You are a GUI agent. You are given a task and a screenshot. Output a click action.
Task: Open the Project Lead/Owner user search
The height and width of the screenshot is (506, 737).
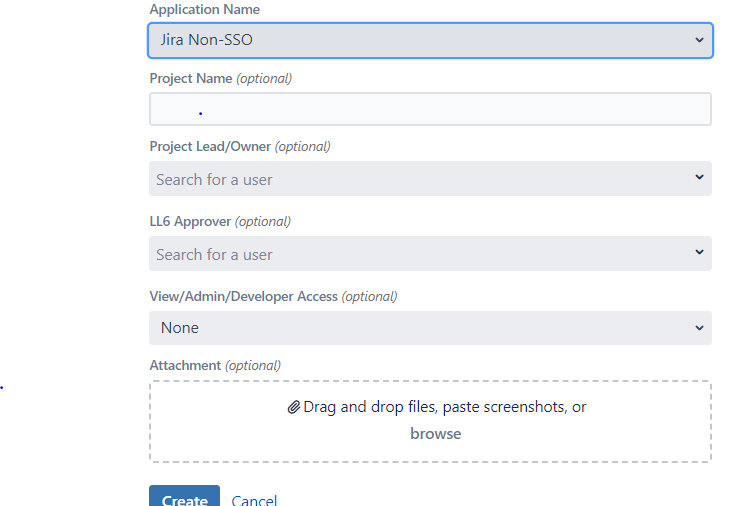pyautogui.click(x=430, y=179)
